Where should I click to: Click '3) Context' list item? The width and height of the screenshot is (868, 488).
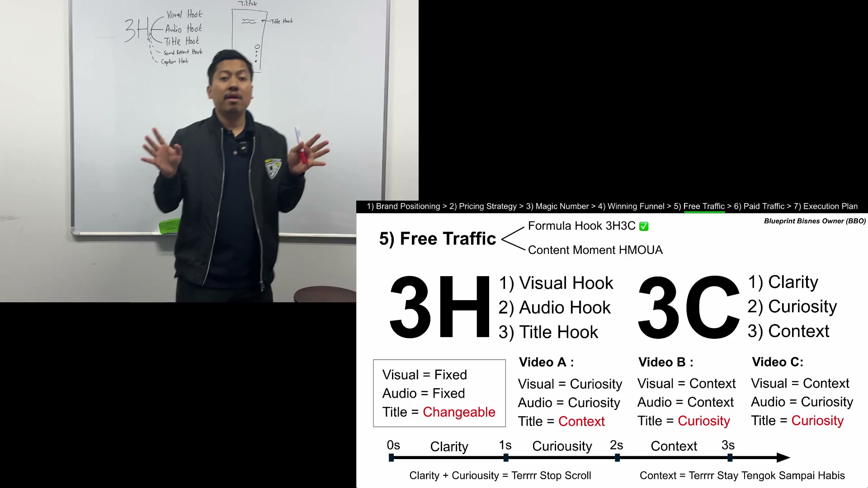point(788,331)
